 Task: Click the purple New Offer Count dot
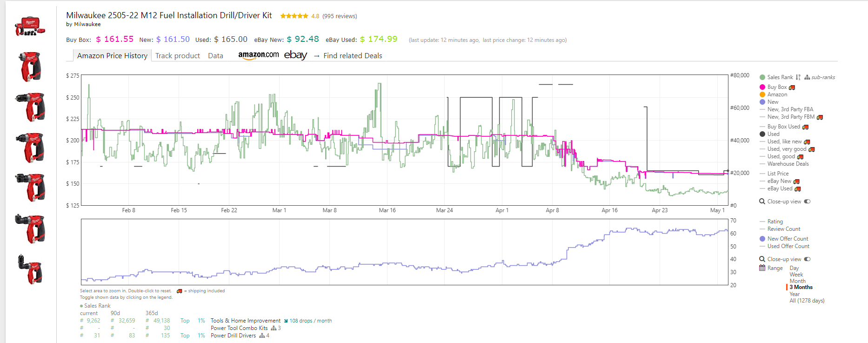762,239
